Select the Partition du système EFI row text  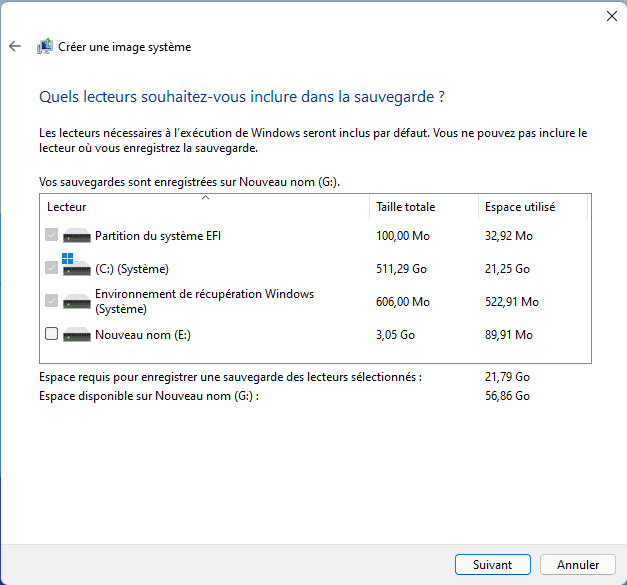(x=158, y=236)
